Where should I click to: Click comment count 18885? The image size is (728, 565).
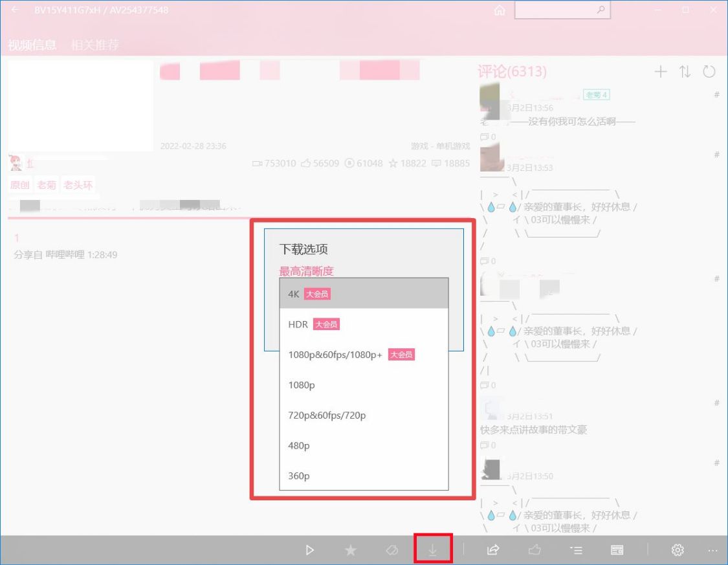pos(451,164)
